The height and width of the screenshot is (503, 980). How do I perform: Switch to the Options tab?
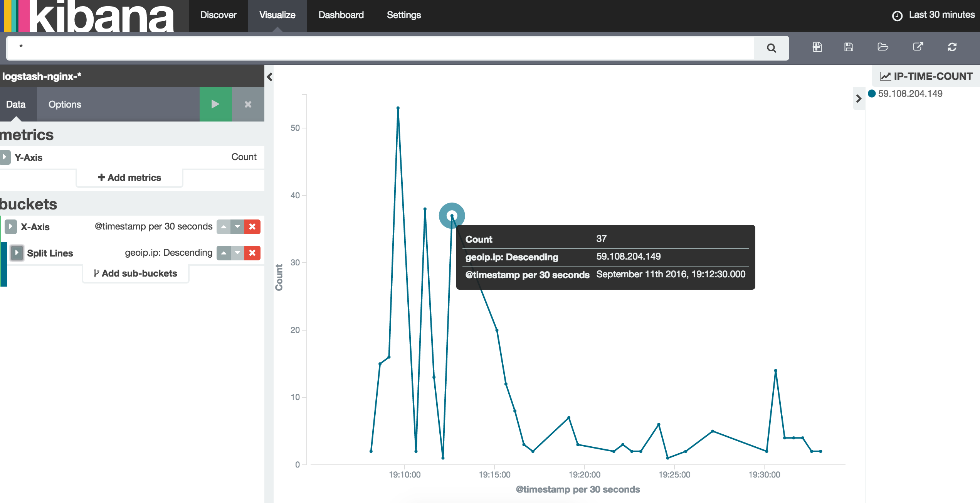[65, 104]
